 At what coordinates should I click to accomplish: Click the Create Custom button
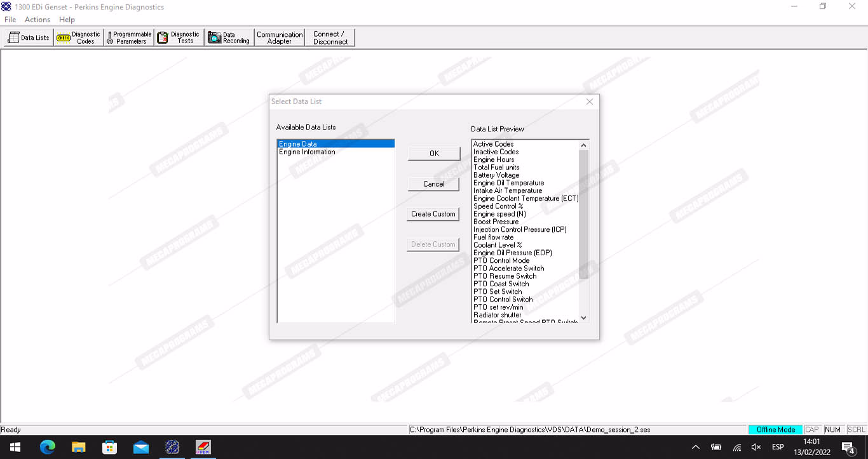tap(433, 214)
